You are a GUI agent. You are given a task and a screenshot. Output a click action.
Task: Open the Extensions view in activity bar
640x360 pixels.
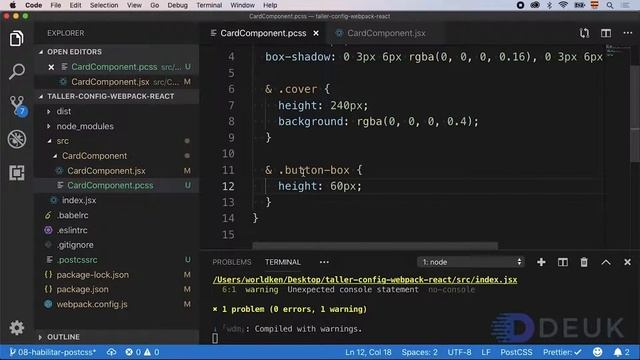tap(16, 173)
